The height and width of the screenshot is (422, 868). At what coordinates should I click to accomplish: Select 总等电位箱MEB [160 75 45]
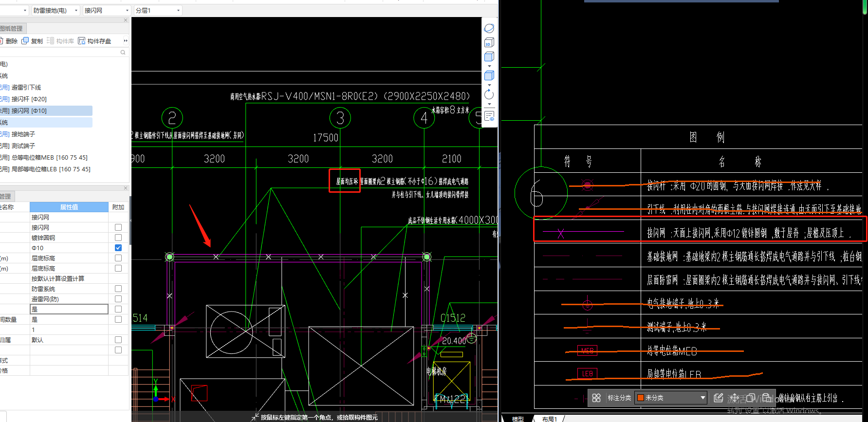click(x=50, y=158)
